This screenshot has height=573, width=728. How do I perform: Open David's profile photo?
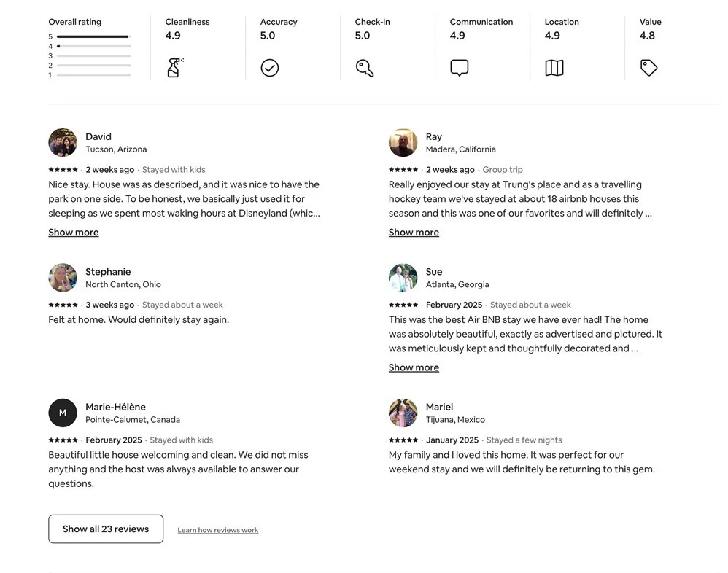pos(63,143)
